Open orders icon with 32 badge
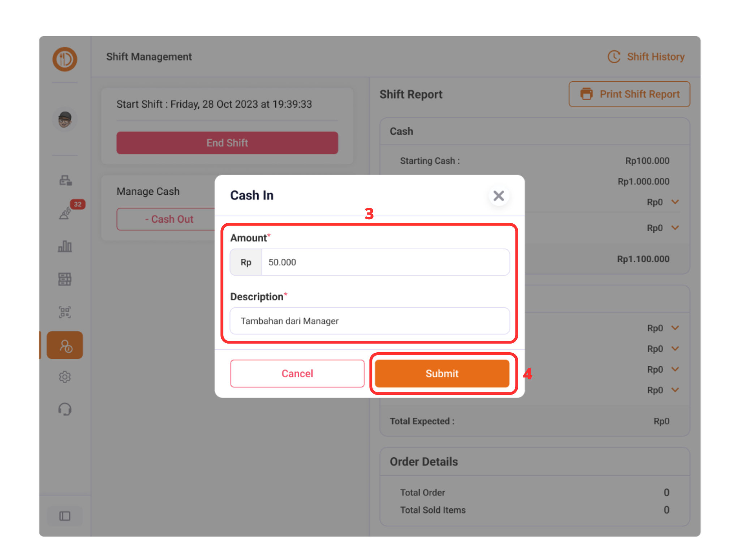This screenshot has width=740, height=560. point(65,213)
